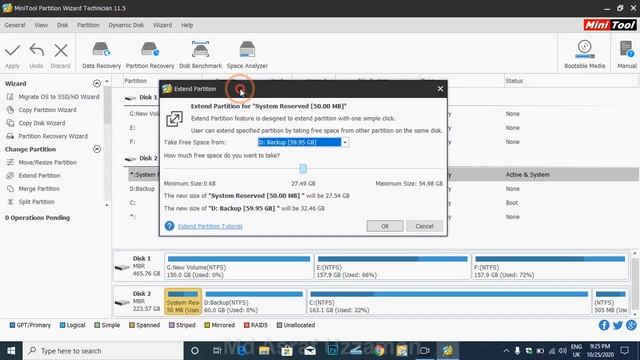This screenshot has width=640, height=360.
Task: Click the free space slider handle
Action: pyautogui.click(x=303, y=169)
